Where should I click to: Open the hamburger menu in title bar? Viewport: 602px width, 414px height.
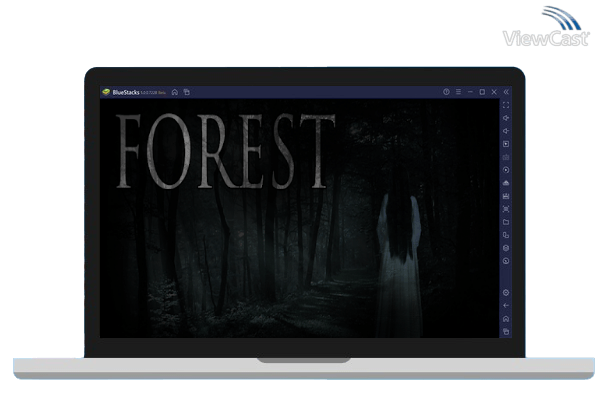tap(458, 92)
